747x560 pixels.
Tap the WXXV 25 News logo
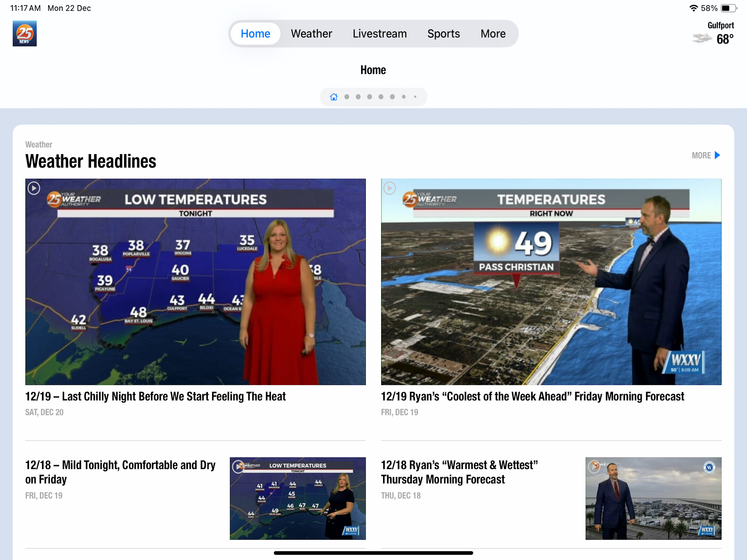25,33
